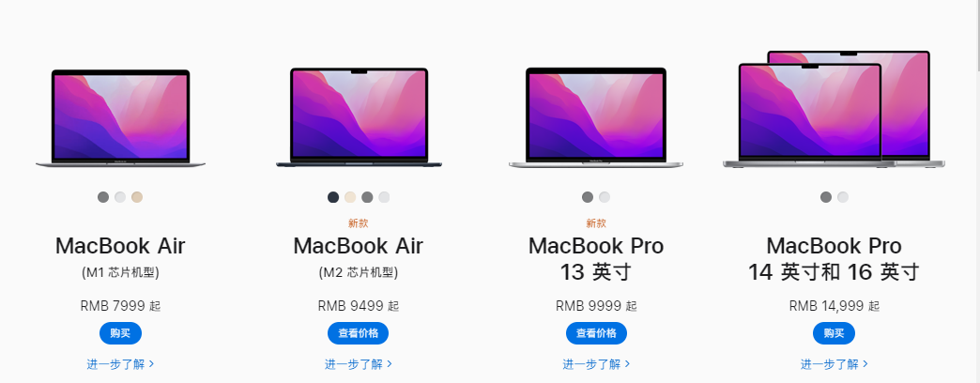Select space gray swatch for MacBook Air M1

coord(103,197)
